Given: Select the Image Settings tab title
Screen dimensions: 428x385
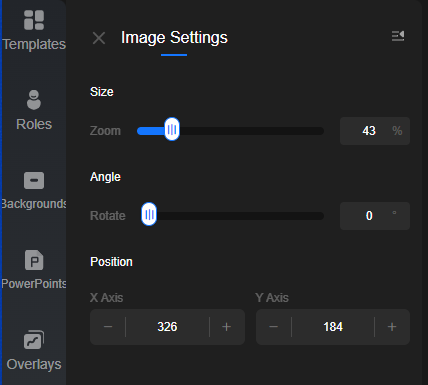Looking at the screenshot, I should pyautogui.click(x=174, y=38).
